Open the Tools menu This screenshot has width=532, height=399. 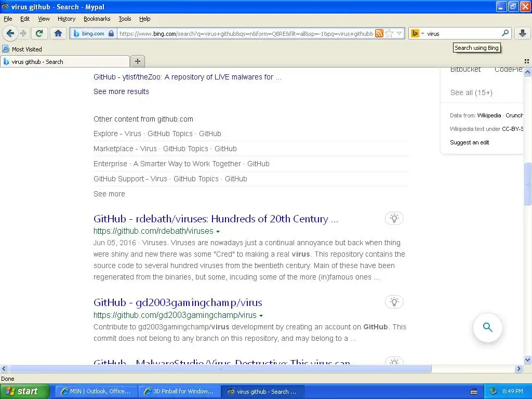click(x=125, y=19)
